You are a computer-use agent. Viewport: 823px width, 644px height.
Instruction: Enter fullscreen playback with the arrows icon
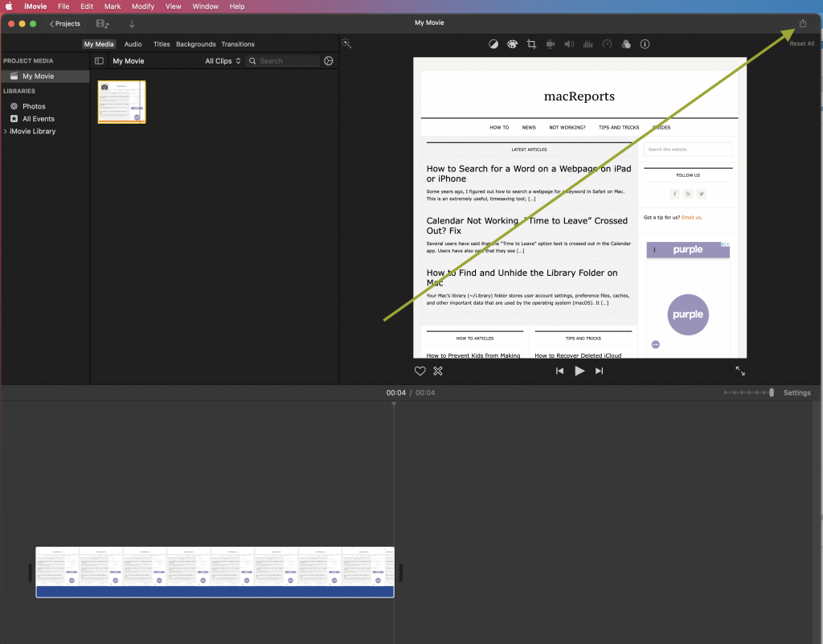coord(740,371)
